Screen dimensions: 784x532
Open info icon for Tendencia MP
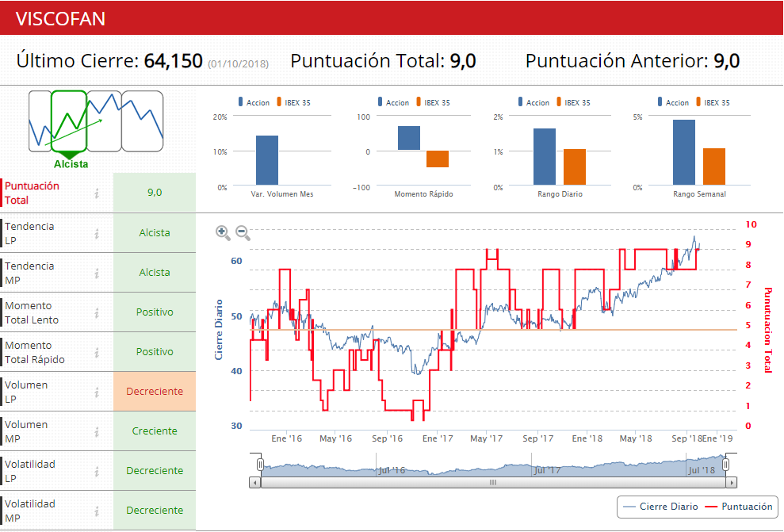(x=97, y=273)
